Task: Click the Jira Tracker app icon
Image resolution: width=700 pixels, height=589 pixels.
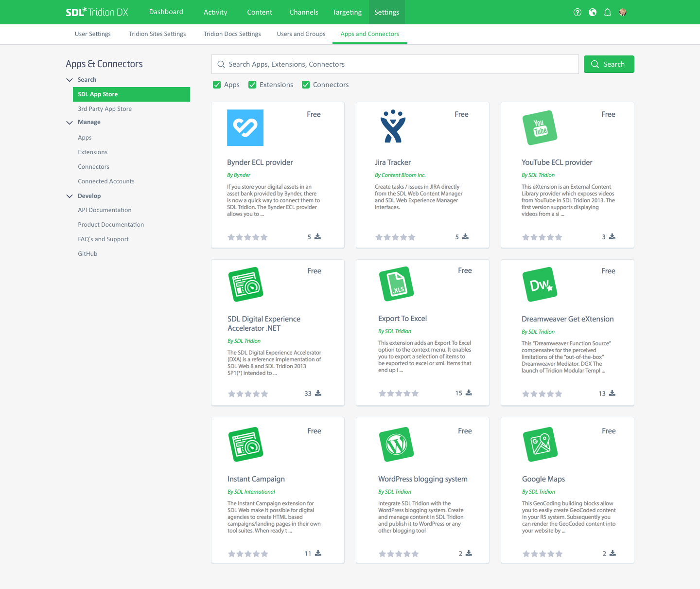Action: [x=393, y=126]
